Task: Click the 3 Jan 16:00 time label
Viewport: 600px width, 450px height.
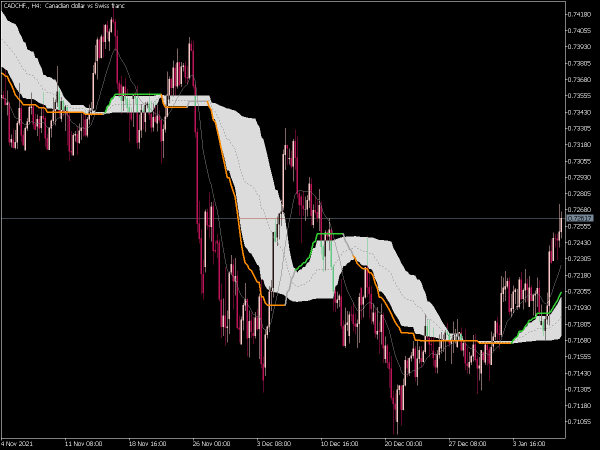Action: (528, 441)
